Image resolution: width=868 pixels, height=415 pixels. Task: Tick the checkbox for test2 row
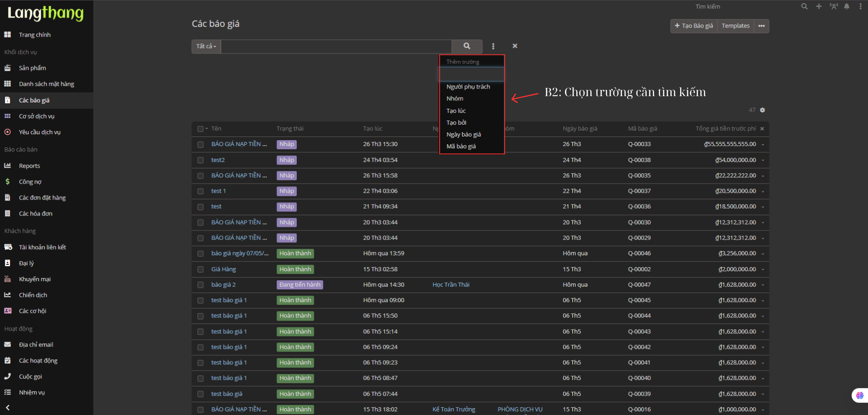pyautogui.click(x=201, y=160)
